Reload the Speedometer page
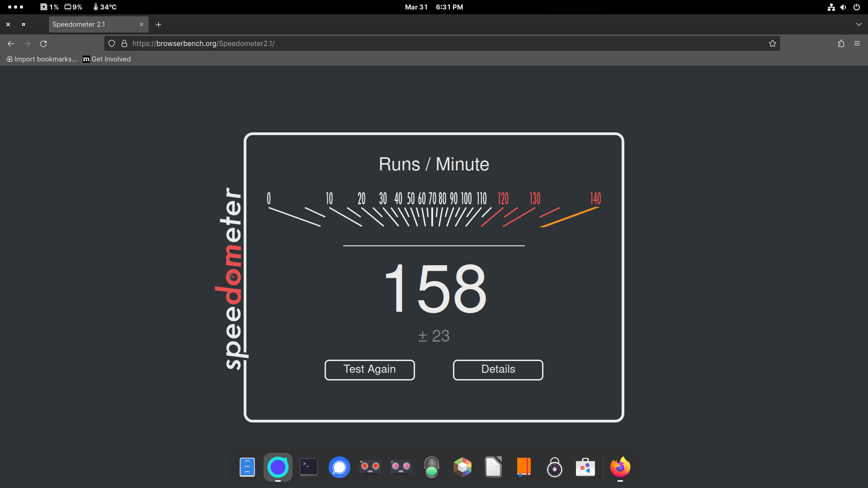Screen dimensions: 868x488 pos(43,43)
